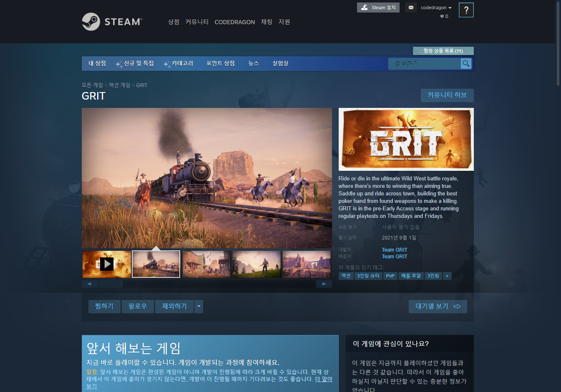Click the Steam logo to go home
561x392 pixels.
(x=112, y=22)
